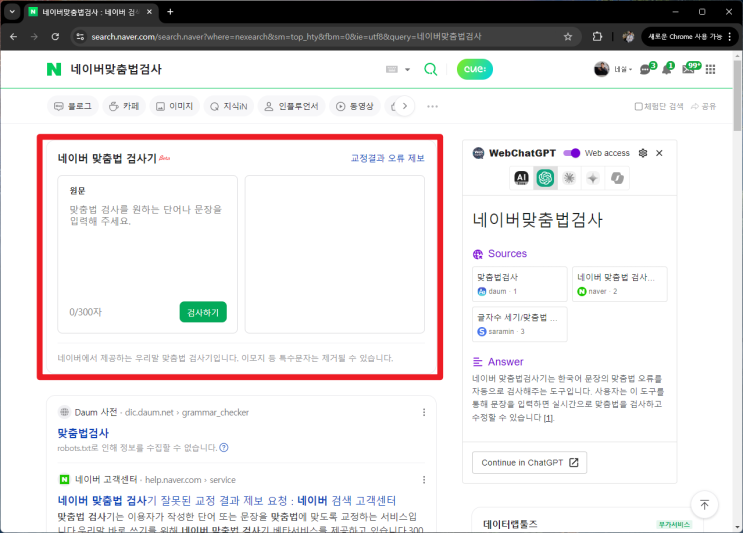The image size is (743, 533).
Task: Go back with the browser back arrow
Action: tap(13, 36)
